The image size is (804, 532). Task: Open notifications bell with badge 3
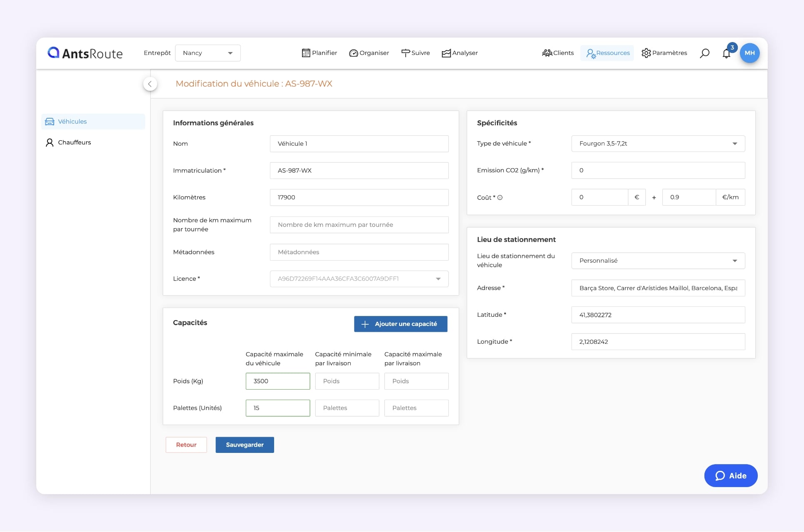(727, 53)
